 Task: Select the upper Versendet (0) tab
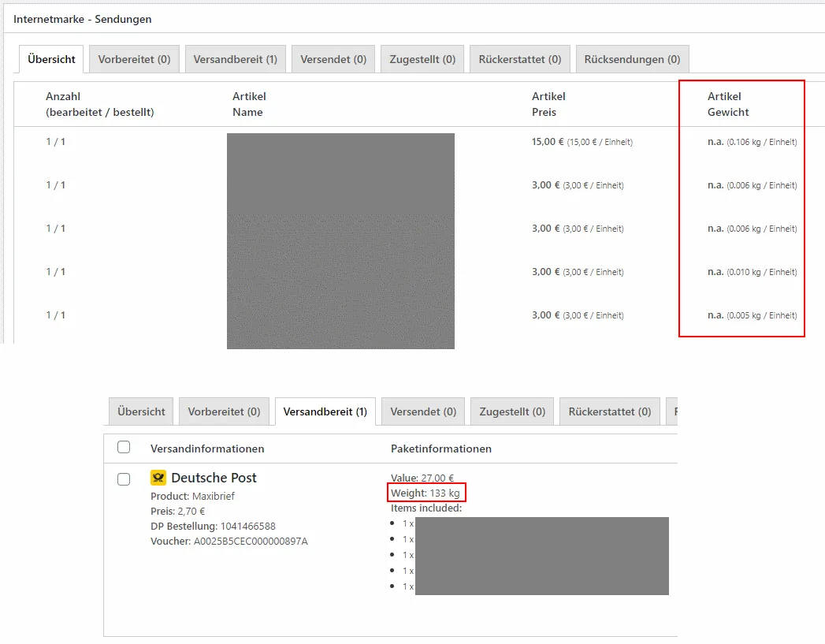(333, 59)
